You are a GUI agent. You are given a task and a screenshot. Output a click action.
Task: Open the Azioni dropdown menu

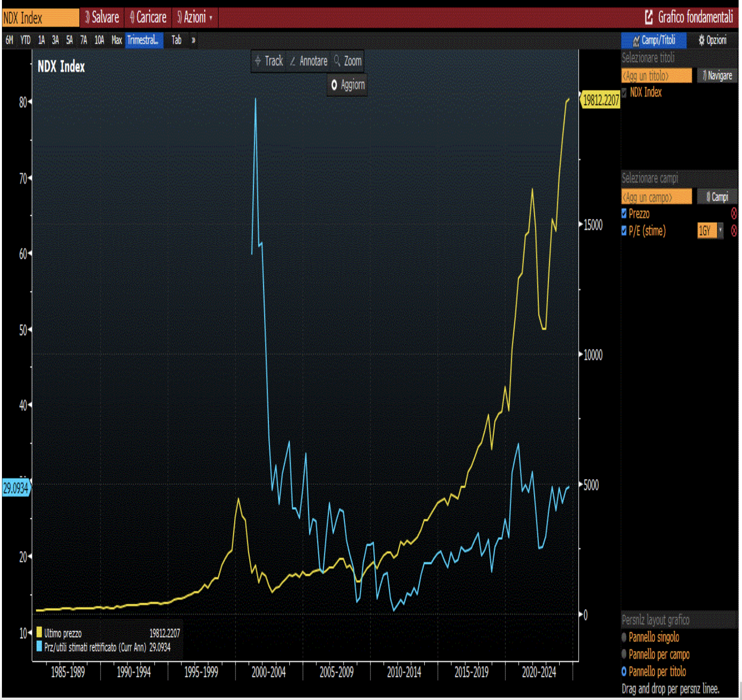[x=194, y=17]
